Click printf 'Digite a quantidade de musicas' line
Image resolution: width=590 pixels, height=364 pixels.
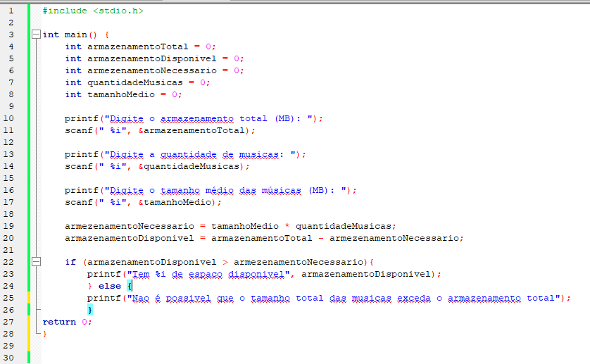click(185, 155)
